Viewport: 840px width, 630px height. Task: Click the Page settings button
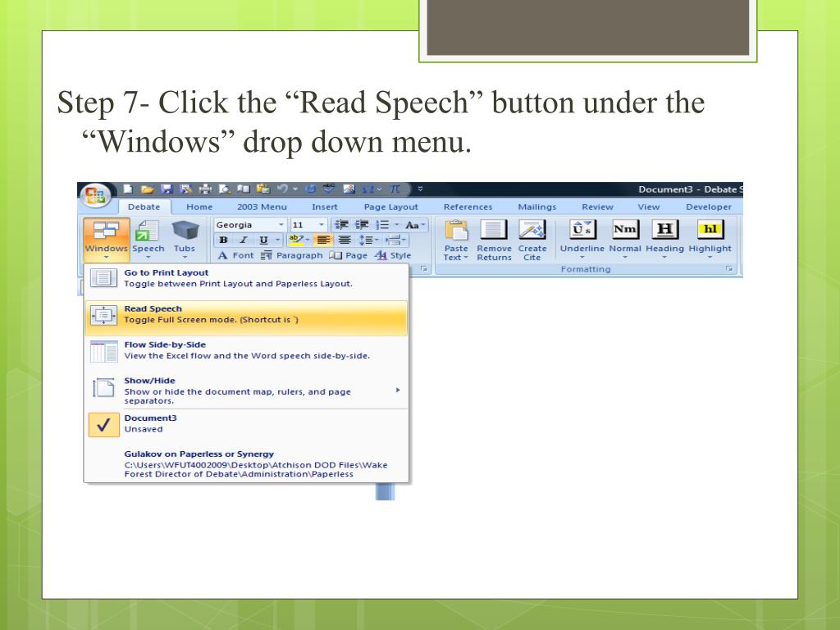[x=349, y=256]
